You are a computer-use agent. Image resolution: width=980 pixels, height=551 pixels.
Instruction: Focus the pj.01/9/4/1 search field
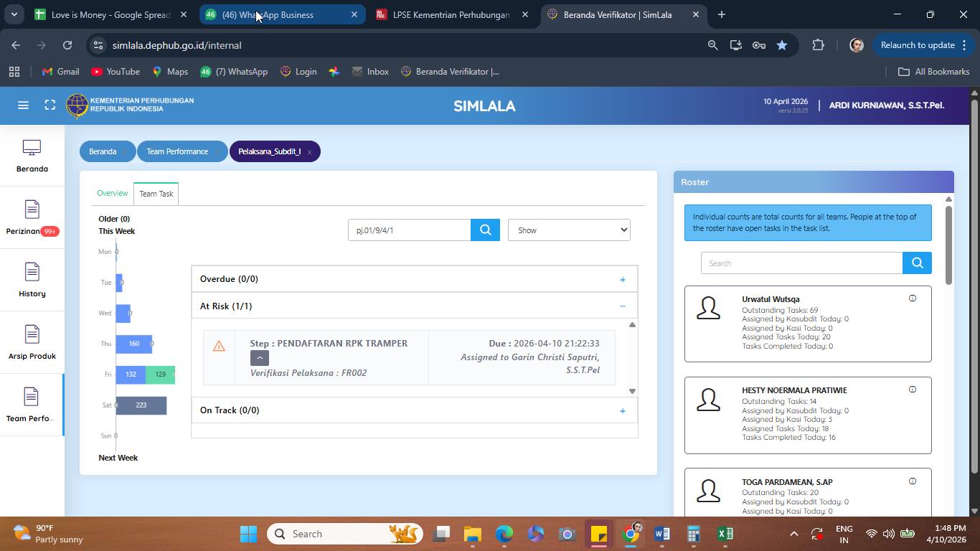[410, 230]
